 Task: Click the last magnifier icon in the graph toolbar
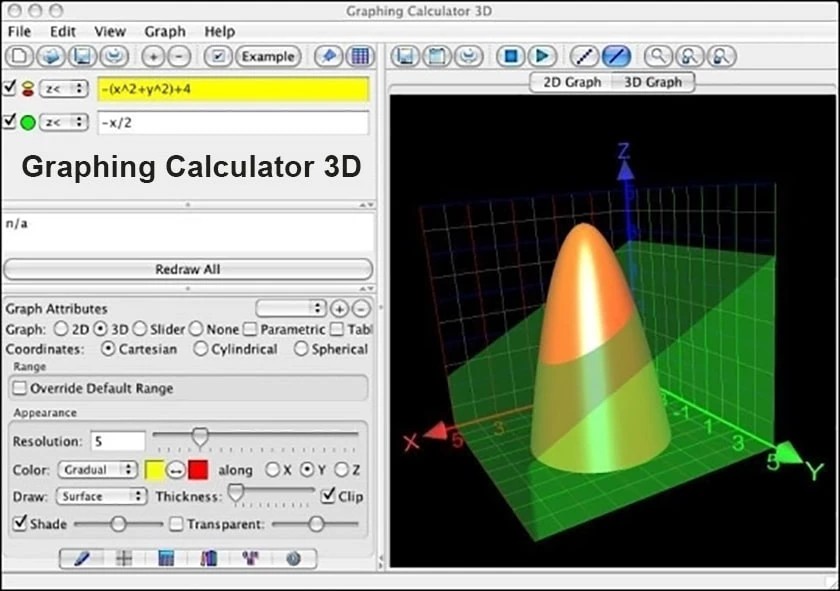tap(722, 56)
